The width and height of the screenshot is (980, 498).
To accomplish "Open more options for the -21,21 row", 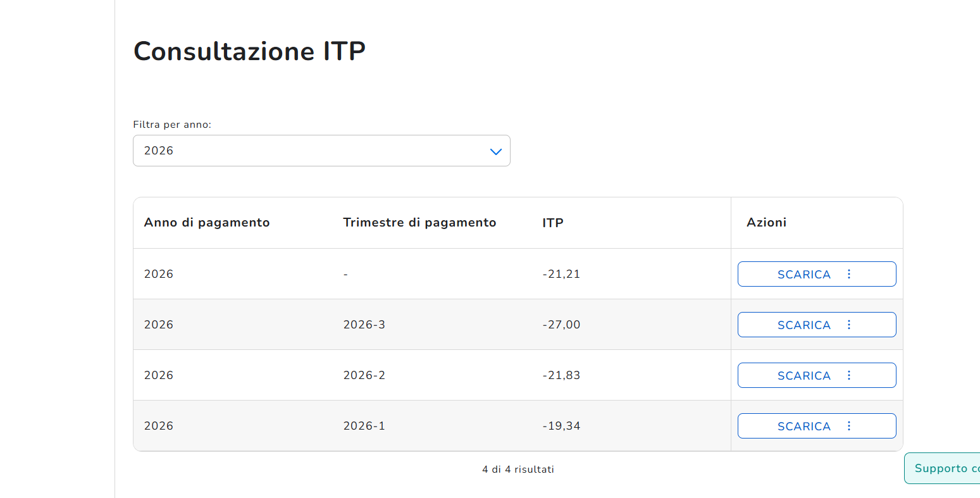I will point(849,274).
